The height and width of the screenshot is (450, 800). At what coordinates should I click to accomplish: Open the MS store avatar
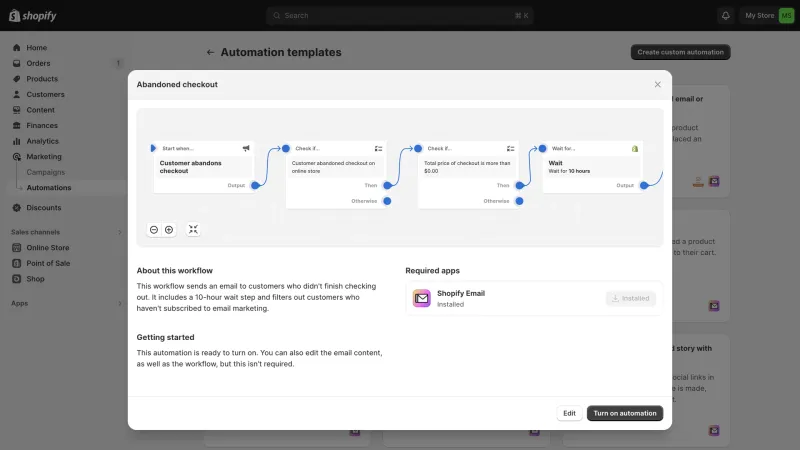click(x=786, y=15)
